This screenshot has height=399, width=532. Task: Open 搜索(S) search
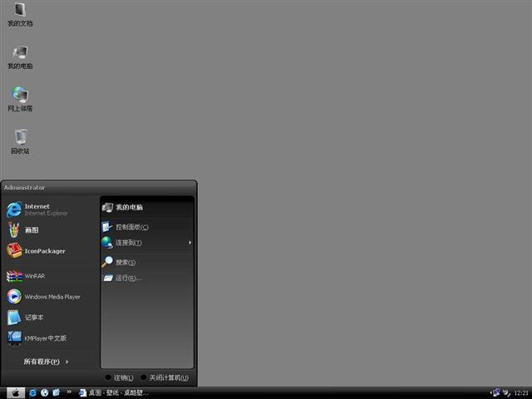tap(147, 263)
